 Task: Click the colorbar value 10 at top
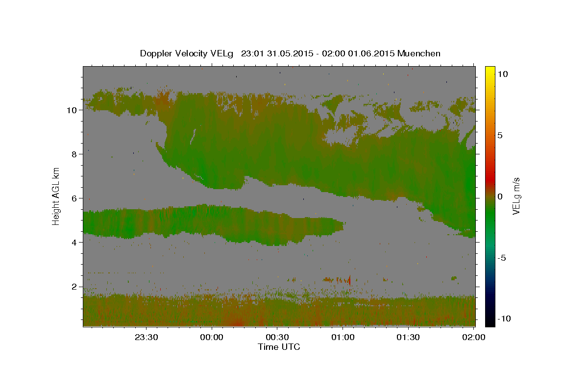(x=503, y=74)
